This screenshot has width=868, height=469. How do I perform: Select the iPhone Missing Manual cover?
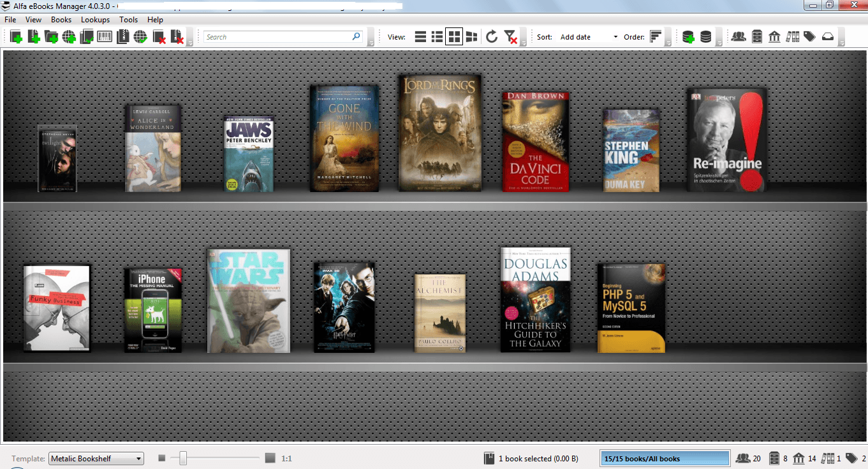point(153,310)
